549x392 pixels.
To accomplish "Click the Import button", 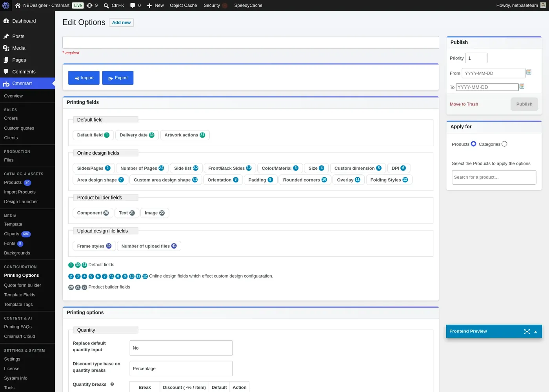I will pos(84,78).
